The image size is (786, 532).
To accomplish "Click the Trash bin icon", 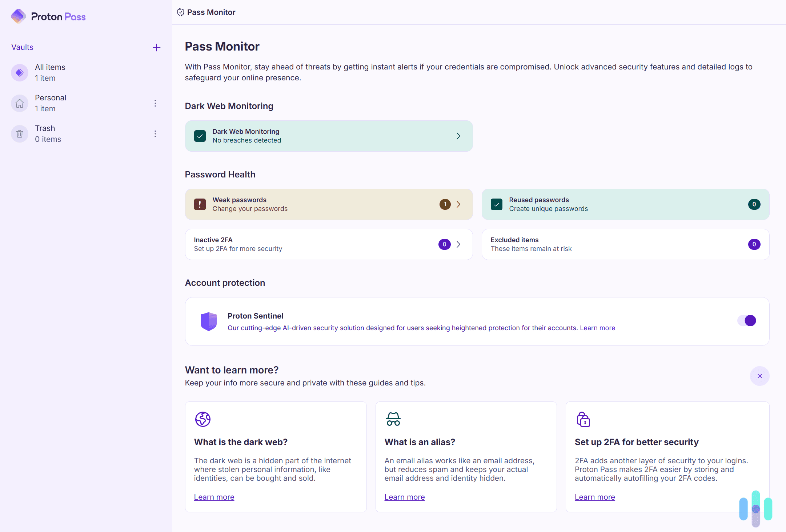I will (19, 133).
